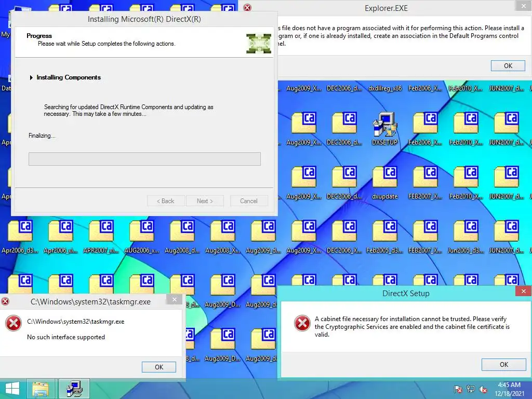
Task: Click the muted volume tray icon
Action: click(483, 389)
